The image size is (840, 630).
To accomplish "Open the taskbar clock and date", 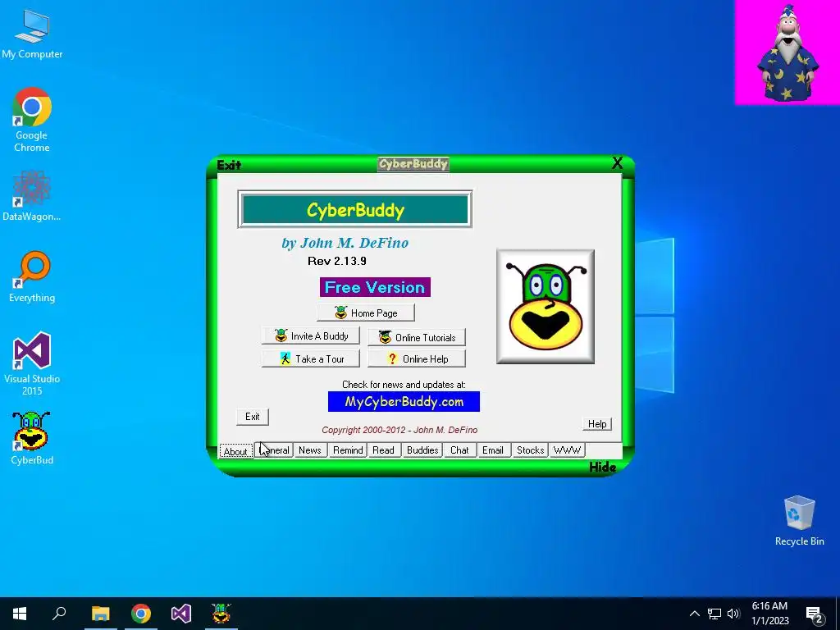I will pyautogui.click(x=769, y=614).
